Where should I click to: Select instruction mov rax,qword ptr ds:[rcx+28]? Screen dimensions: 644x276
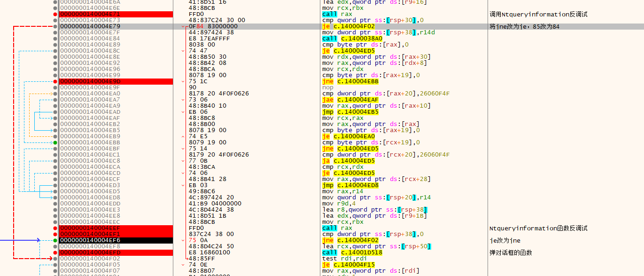[x=377, y=179]
